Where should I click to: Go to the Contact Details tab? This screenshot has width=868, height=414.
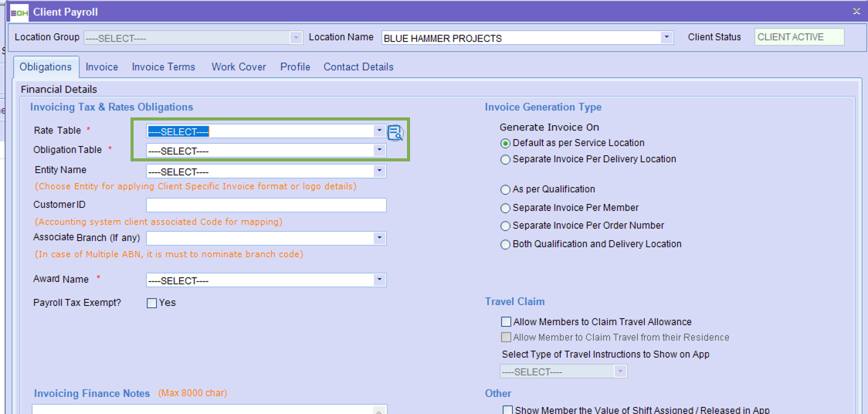coord(358,67)
